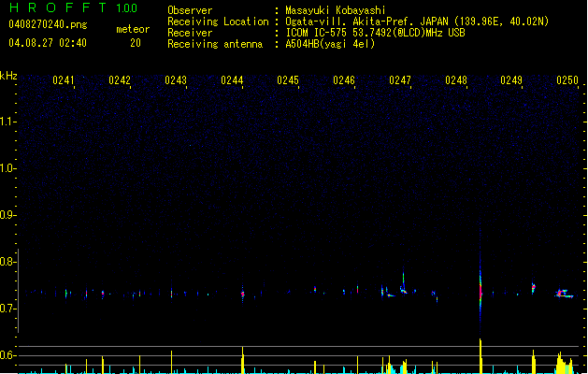
Task: Click the strong meteor echo after 0248
Action: click(x=480, y=289)
